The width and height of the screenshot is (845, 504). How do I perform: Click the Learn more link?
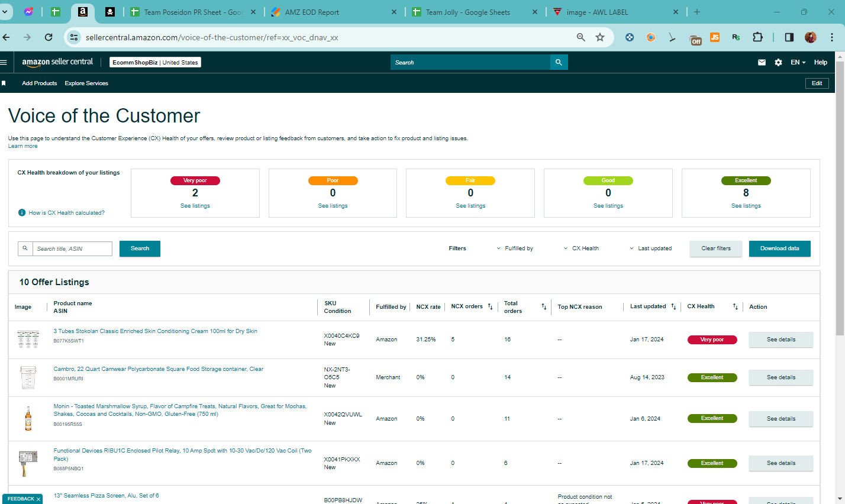tap(22, 146)
